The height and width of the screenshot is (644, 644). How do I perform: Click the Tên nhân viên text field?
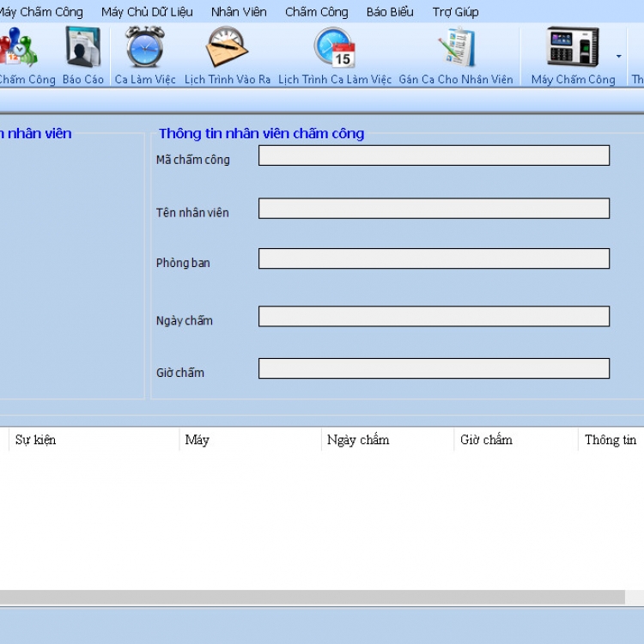434,209
